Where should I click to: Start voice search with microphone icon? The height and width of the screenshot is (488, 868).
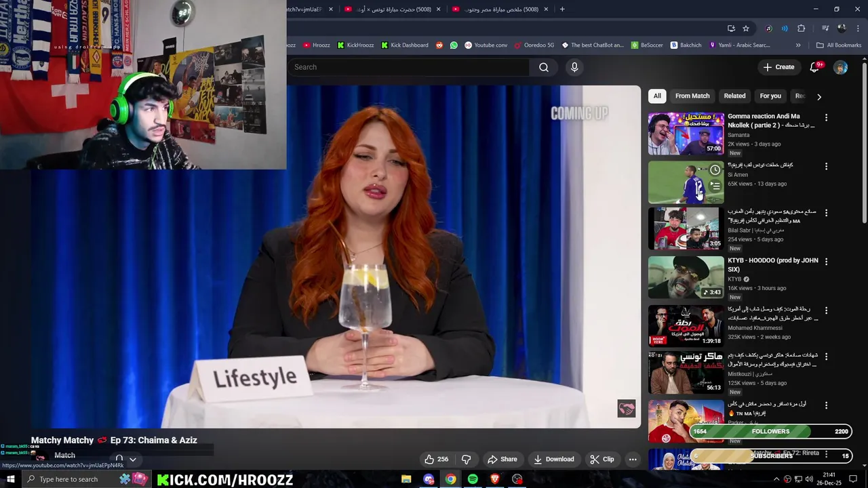click(574, 67)
